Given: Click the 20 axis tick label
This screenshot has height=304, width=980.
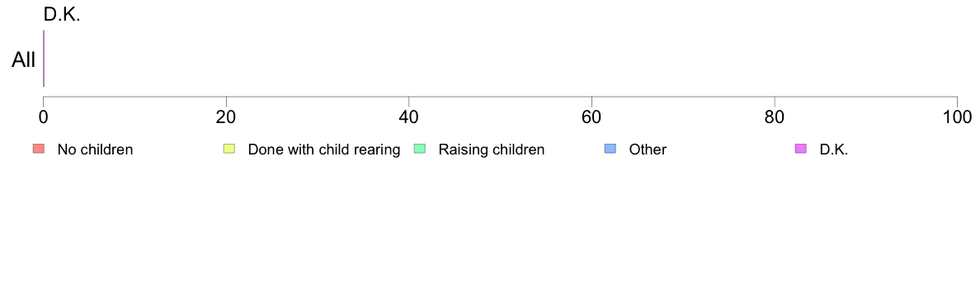Looking at the screenshot, I should [226, 117].
